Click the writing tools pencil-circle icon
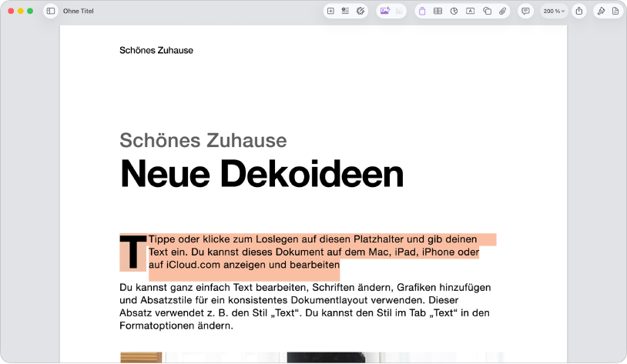The image size is (627, 364). (x=360, y=12)
